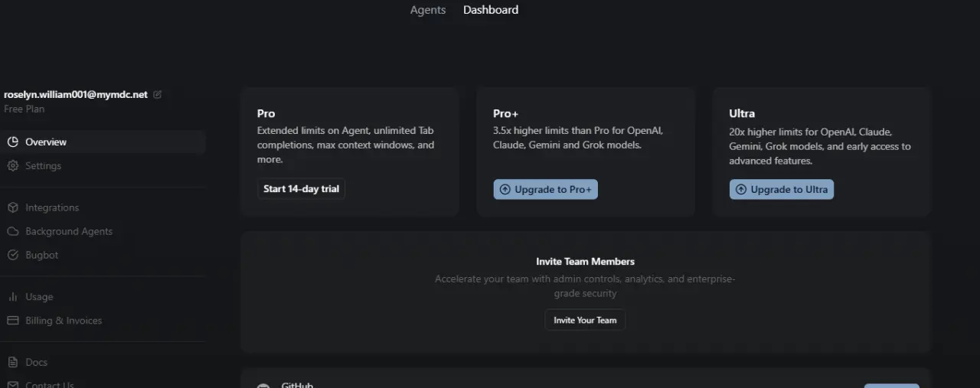This screenshot has width=980, height=388.
Task: Click the edit pencil icon beside email
Action: click(158, 95)
